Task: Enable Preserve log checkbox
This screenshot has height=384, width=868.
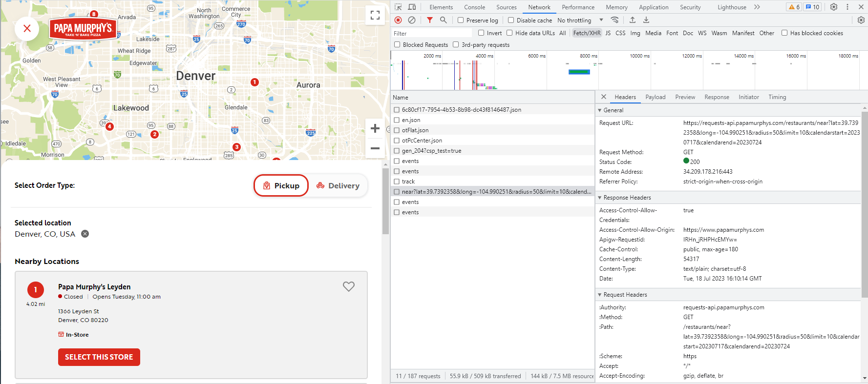Action: [461, 20]
